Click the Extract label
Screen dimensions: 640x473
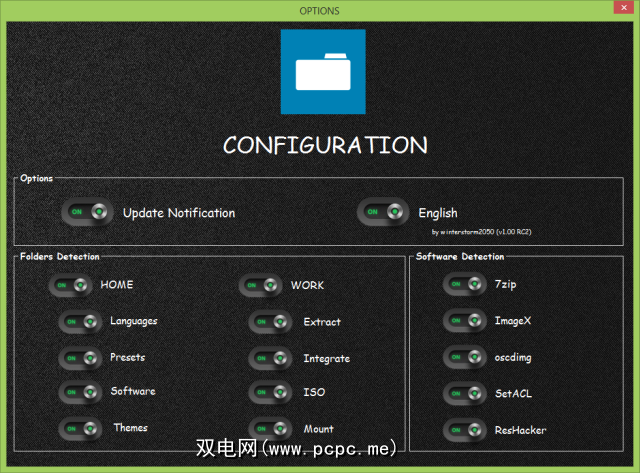coord(322,322)
